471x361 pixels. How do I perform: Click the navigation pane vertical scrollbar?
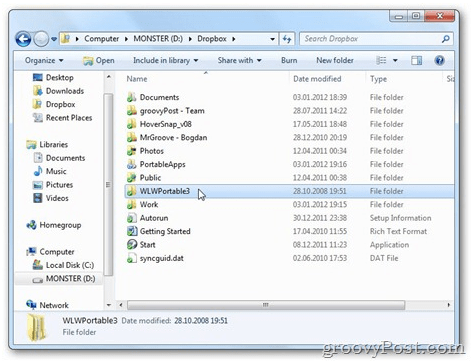108,185
